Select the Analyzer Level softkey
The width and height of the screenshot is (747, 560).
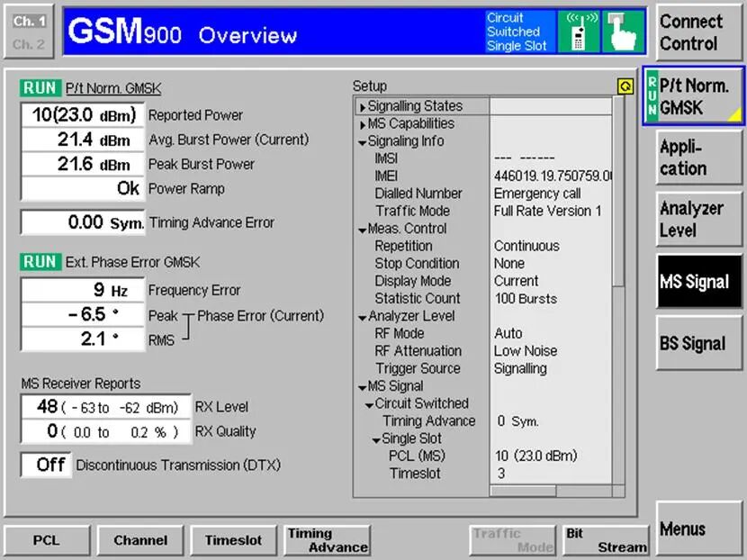[698, 220]
